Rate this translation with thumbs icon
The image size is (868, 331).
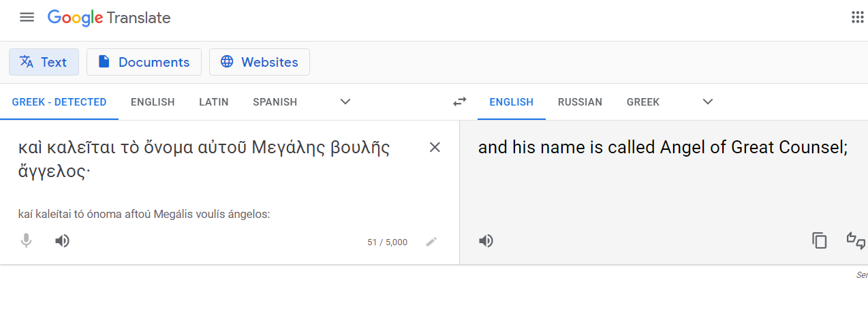point(856,240)
